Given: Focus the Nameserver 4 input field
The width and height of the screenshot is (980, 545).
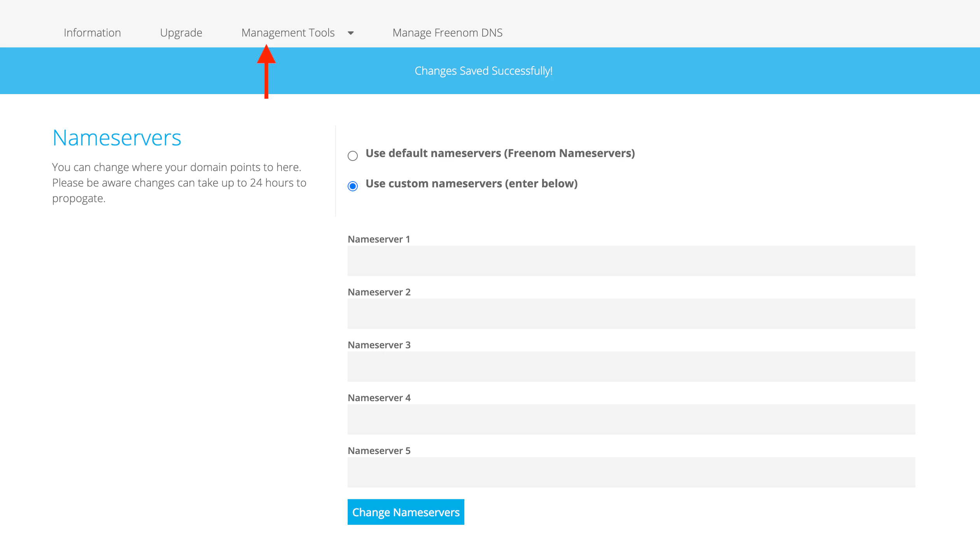Looking at the screenshot, I should point(631,419).
